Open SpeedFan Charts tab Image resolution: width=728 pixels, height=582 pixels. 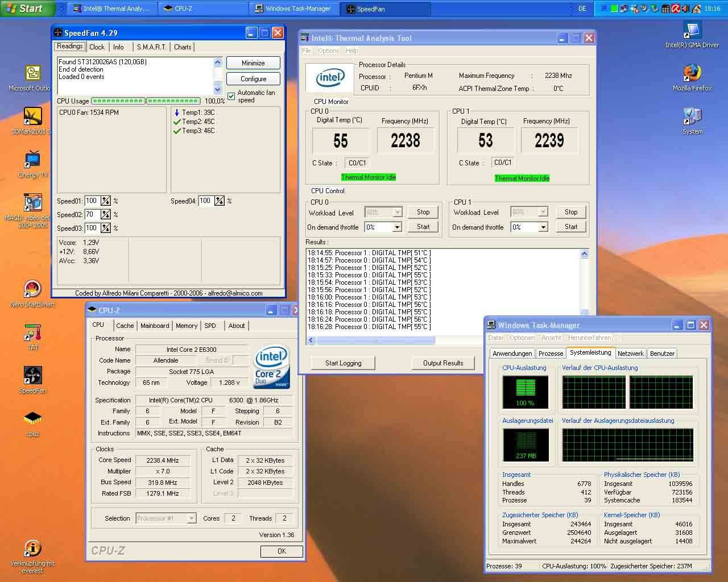183,47
